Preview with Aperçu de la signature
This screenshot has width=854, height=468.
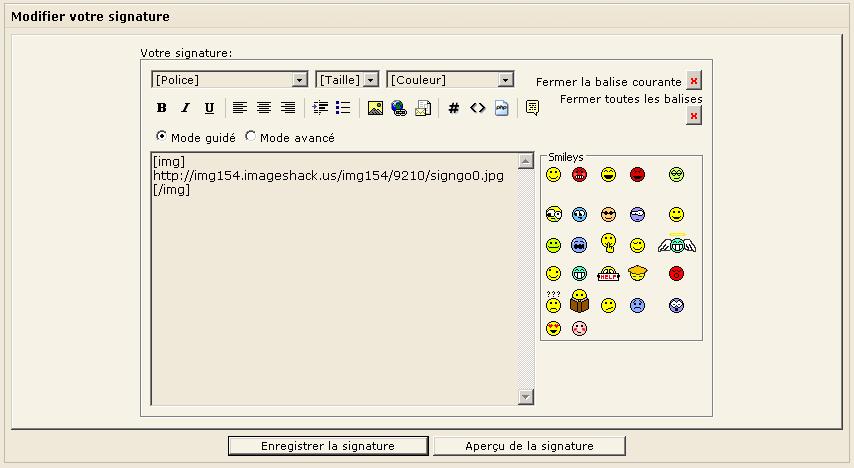point(530,446)
